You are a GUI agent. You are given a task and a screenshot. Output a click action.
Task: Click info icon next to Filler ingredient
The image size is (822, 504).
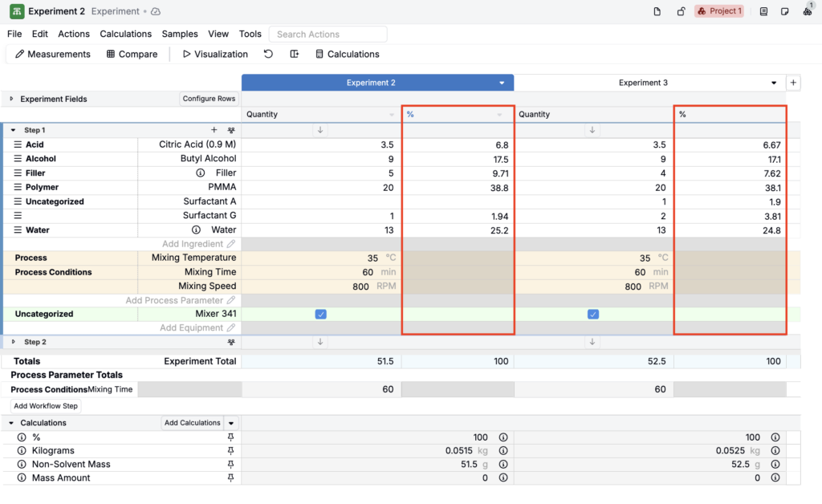(x=200, y=173)
